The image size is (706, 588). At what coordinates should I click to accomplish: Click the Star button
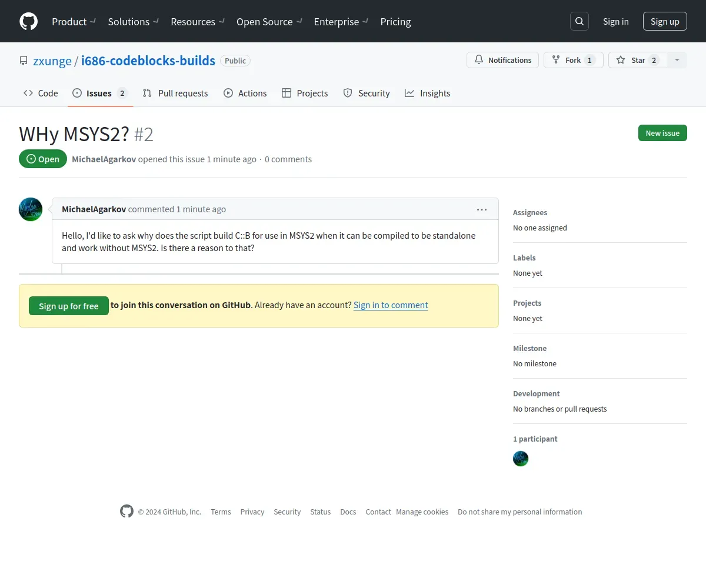[x=638, y=60]
